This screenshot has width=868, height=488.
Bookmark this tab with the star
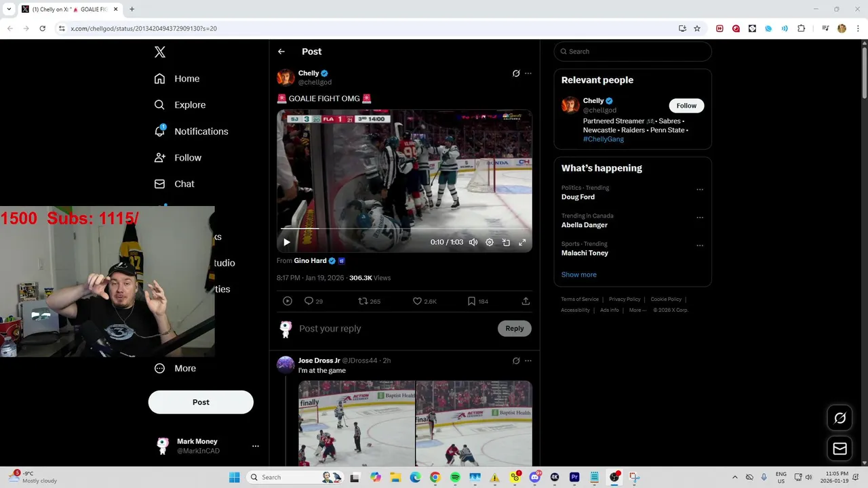tap(697, 28)
